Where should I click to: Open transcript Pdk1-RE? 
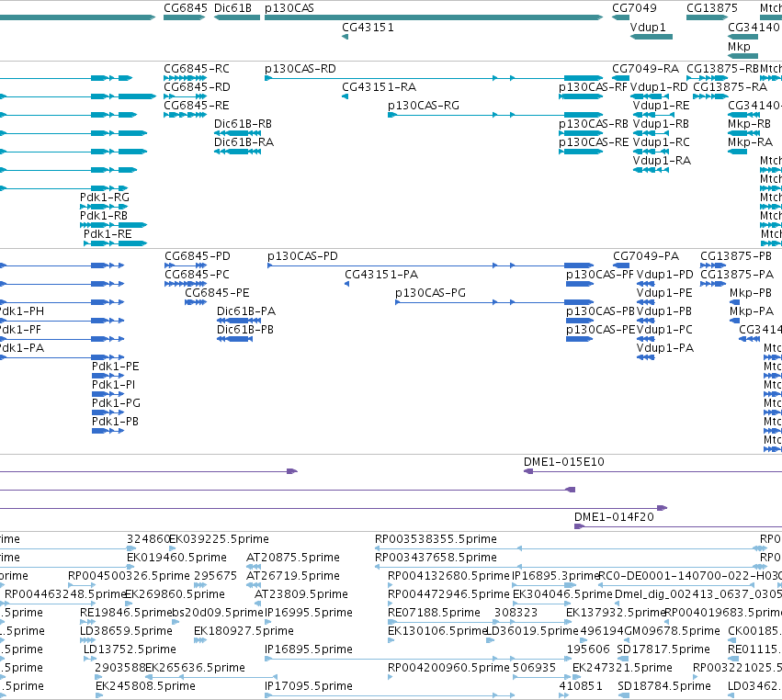coord(115,243)
